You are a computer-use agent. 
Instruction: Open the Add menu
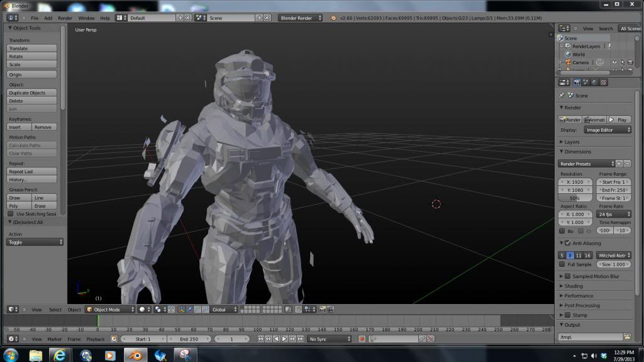[48, 18]
